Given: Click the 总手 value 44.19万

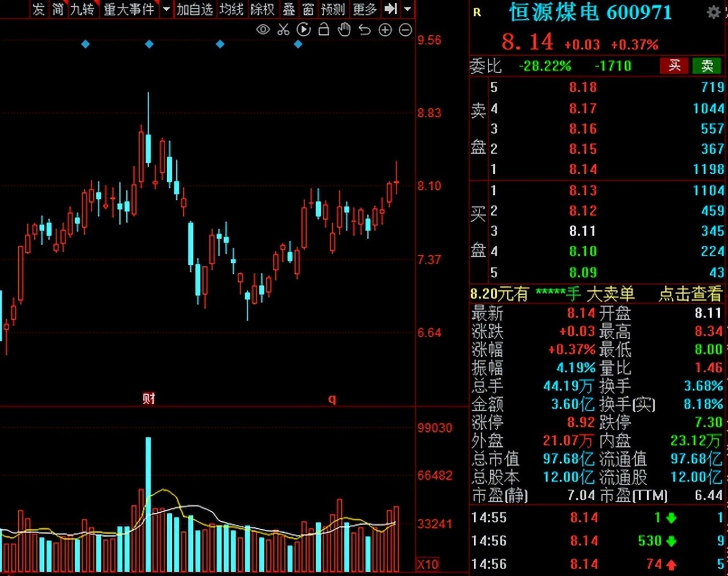Looking at the screenshot, I should [x=568, y=386].
